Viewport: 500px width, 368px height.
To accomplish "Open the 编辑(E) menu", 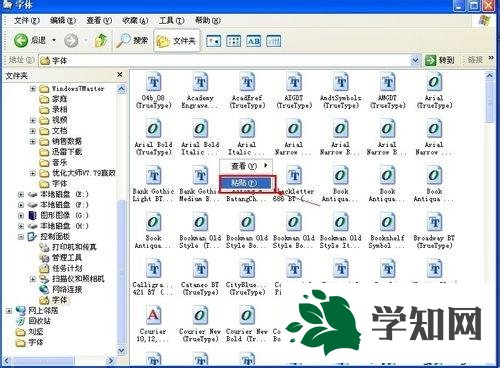I will [x=62, y=20].
